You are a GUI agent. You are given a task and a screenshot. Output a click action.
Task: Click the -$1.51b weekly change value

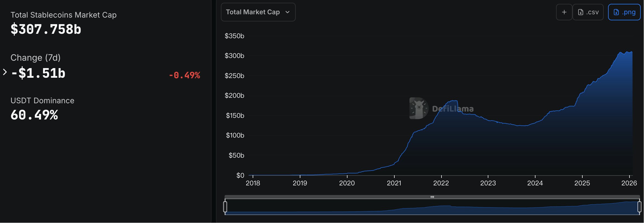click(x=38, y=73)
